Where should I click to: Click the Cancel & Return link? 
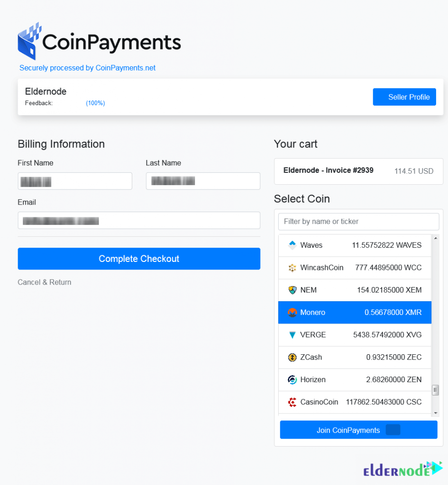pyautogui.click(x=44, y=282)
